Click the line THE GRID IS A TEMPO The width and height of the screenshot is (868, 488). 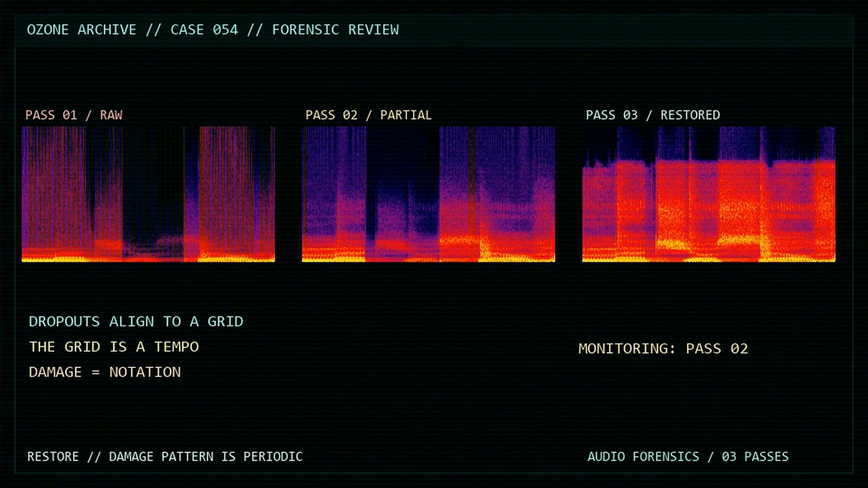click(114, 346)
